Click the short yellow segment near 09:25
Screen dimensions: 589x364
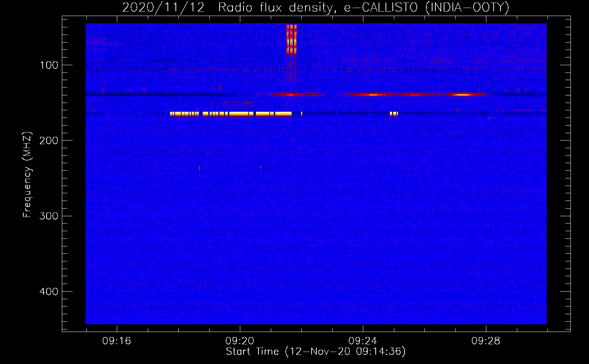pyautogui.click(x=394, y=114)
